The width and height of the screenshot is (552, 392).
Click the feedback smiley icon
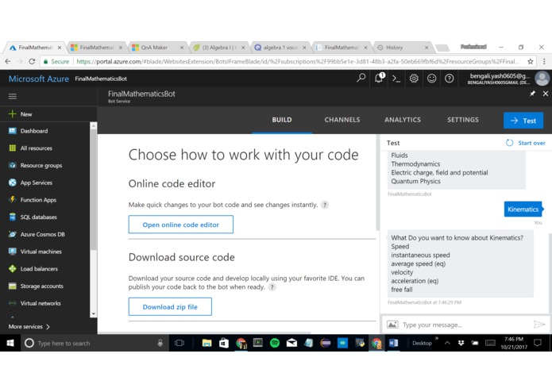click(431, 79)
